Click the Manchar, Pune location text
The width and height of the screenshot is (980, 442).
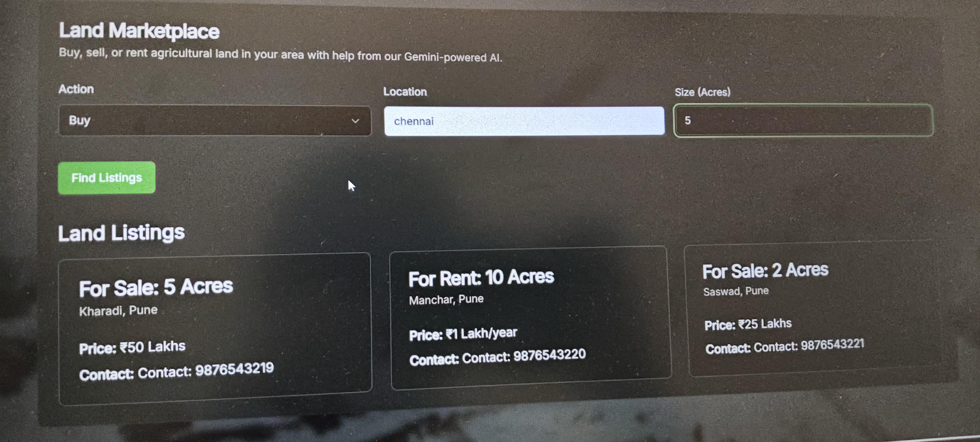(446, 300)
